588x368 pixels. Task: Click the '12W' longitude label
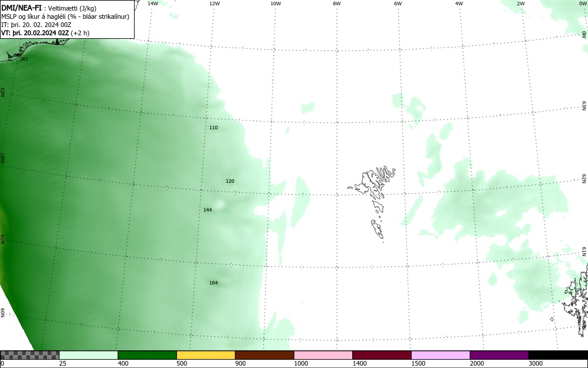coord(214,4)
